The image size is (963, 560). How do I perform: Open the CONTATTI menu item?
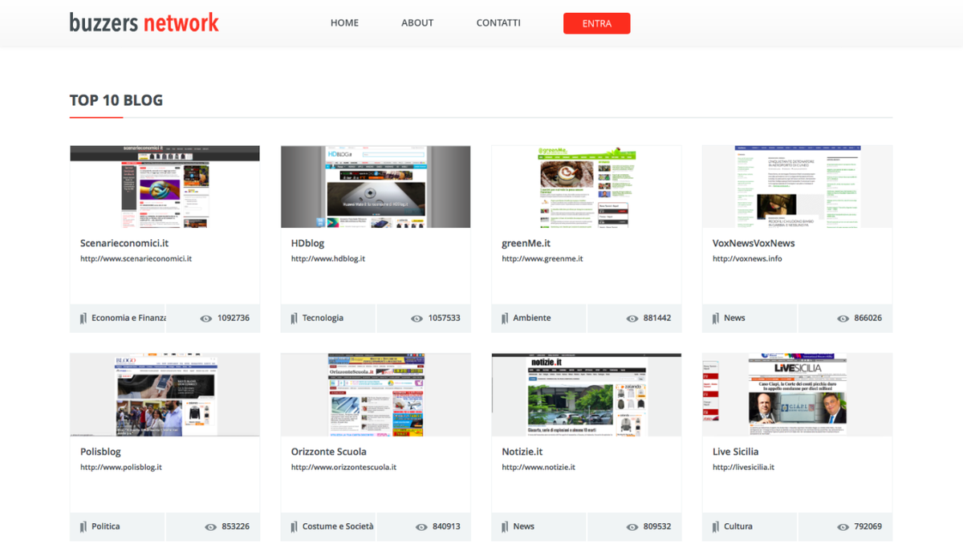pos(498,22)
